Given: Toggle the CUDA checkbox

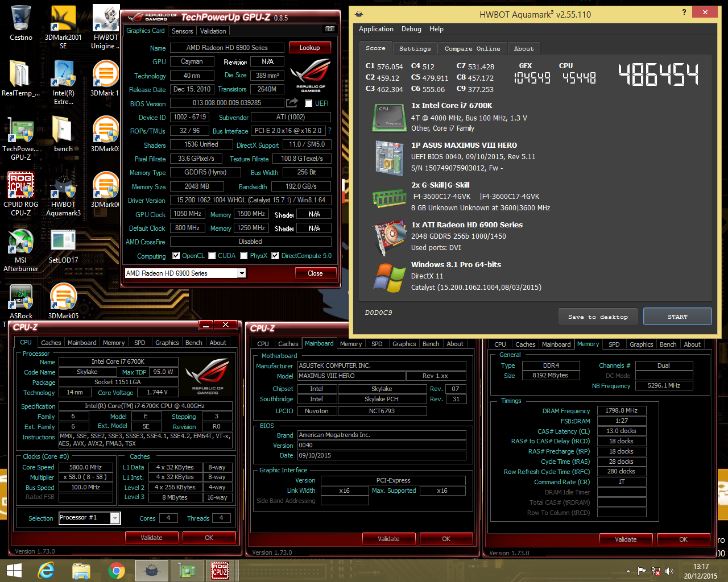Looking at the screenshot, I should click(x=212, y=256).
